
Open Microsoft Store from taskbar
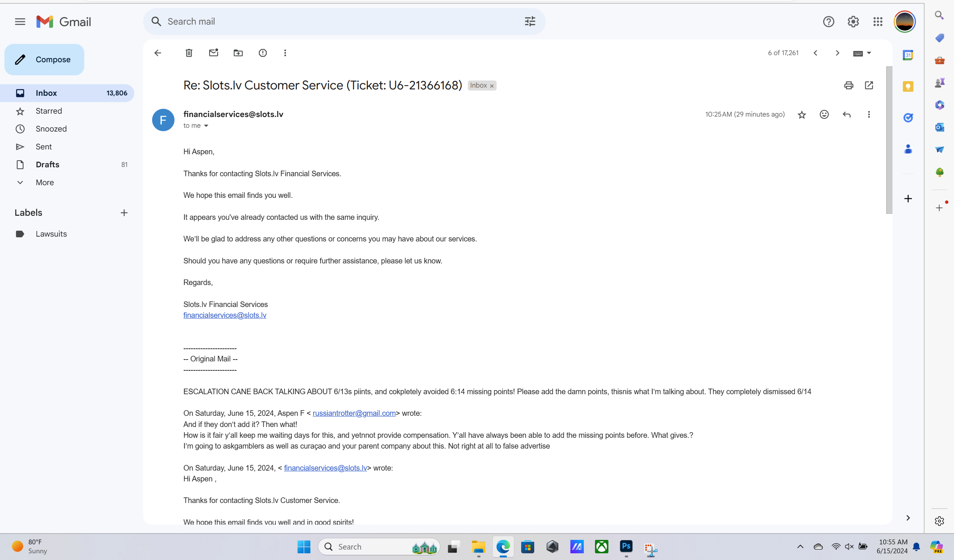[528, 546]
